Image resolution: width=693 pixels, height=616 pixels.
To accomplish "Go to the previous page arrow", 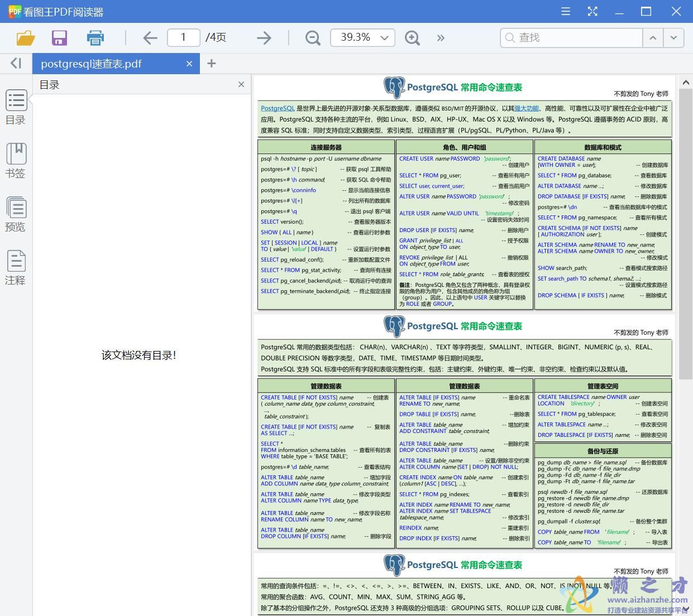I will click(150, 38).
